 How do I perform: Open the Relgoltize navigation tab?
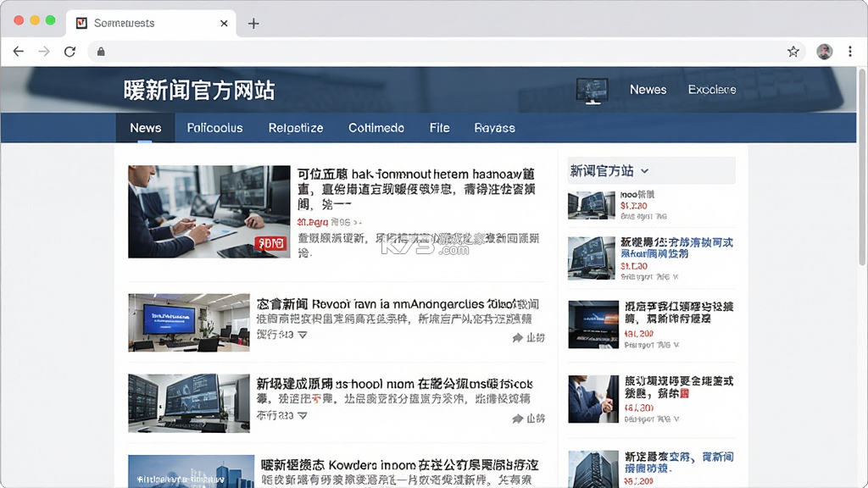[296, 128]
